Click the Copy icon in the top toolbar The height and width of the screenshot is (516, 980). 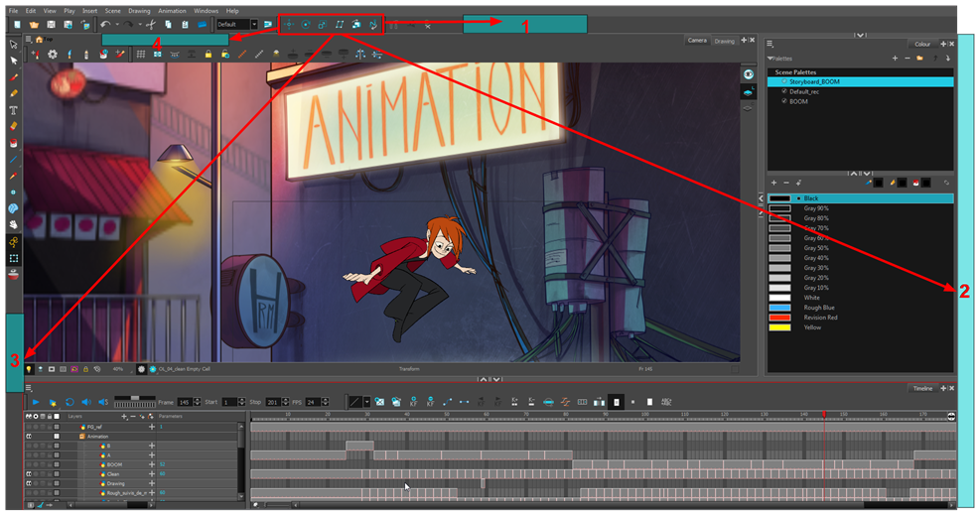click(x=168, y=25)
